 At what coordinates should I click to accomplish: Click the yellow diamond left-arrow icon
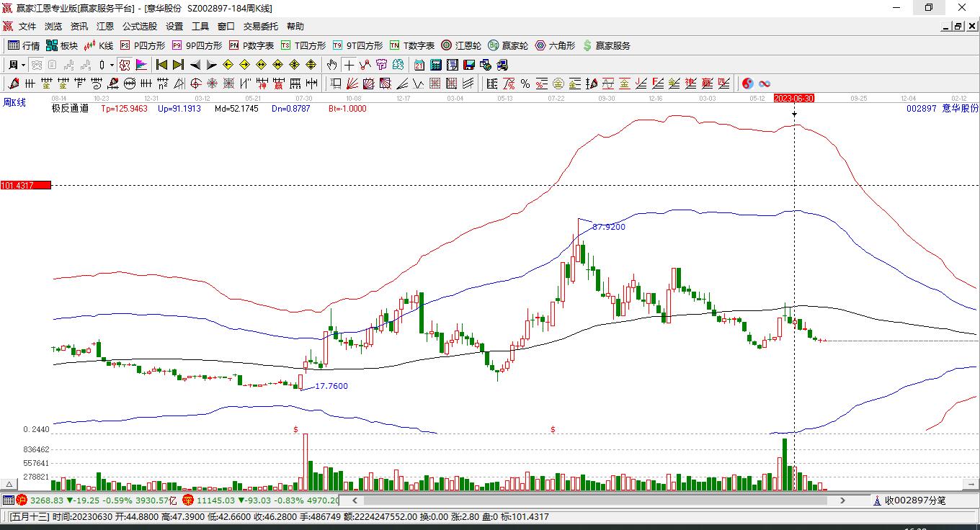228,65
